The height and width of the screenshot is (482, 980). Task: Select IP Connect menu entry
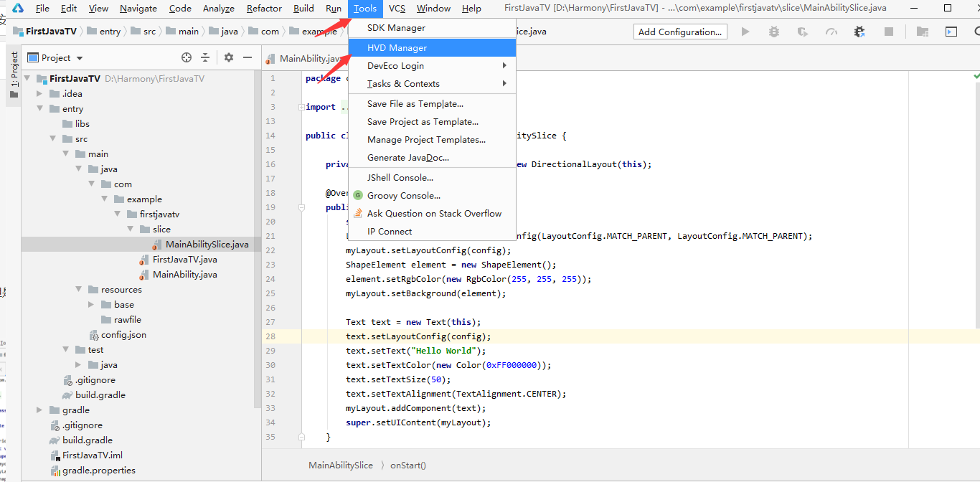coord(432,231)
